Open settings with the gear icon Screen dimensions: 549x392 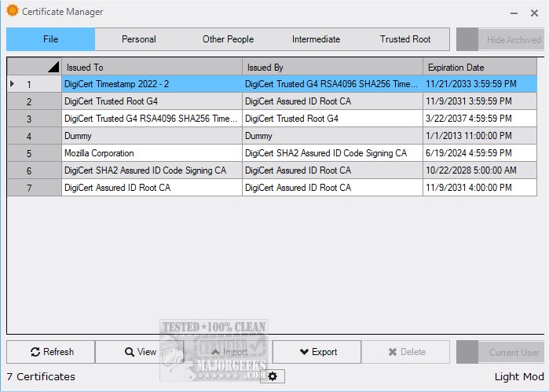click(x=273, y=376)
